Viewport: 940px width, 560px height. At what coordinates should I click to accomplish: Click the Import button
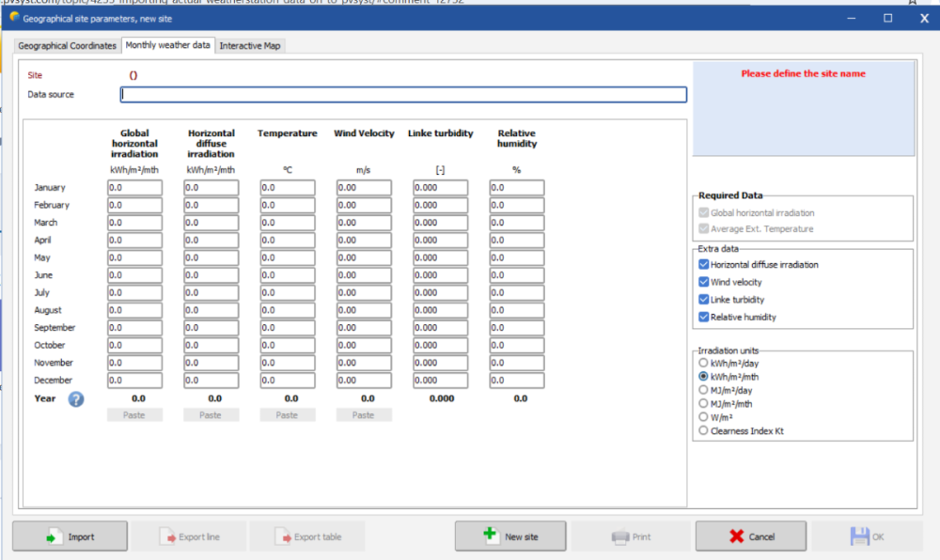(70, 537)
